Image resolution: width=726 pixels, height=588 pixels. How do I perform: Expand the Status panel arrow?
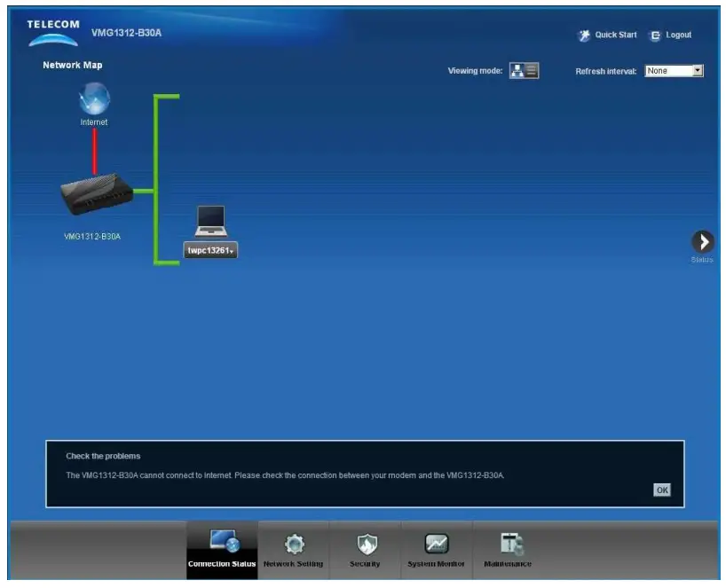point(702,241)
